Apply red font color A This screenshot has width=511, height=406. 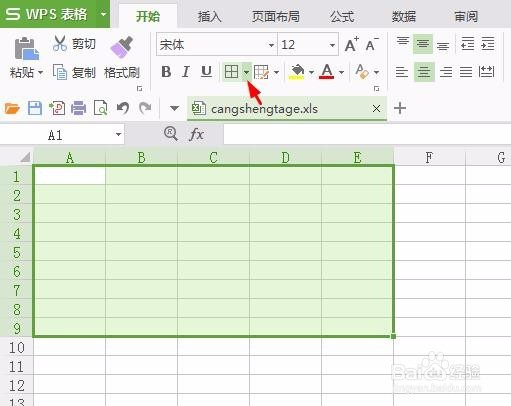(x=327, y=71)
